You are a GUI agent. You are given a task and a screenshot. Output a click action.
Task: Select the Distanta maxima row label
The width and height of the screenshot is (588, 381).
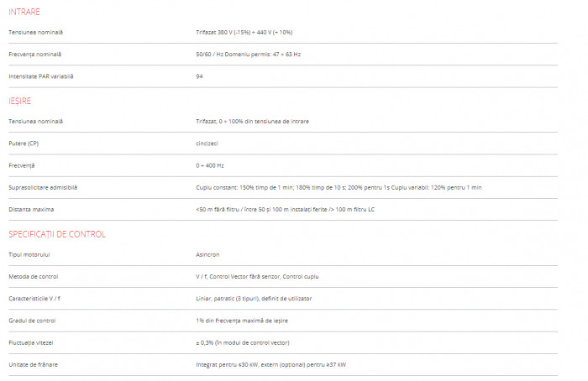point(31,209)
